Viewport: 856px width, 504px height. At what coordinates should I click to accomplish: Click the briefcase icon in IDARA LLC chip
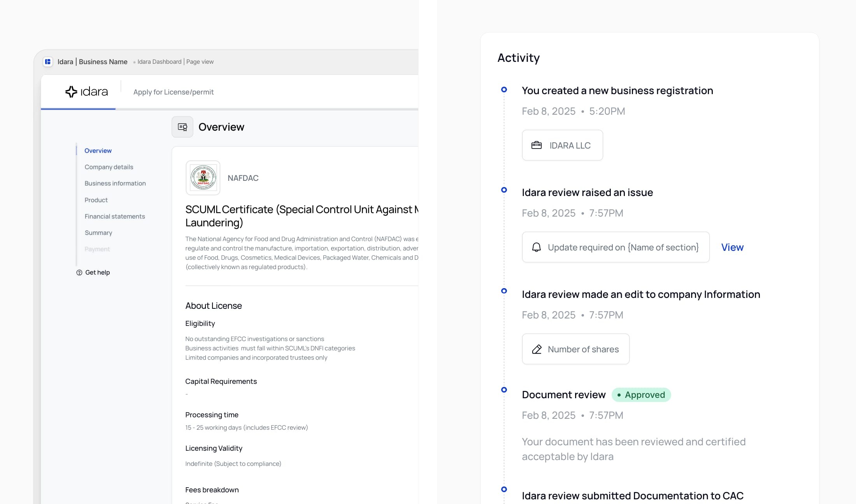click(x=537, y=145)
